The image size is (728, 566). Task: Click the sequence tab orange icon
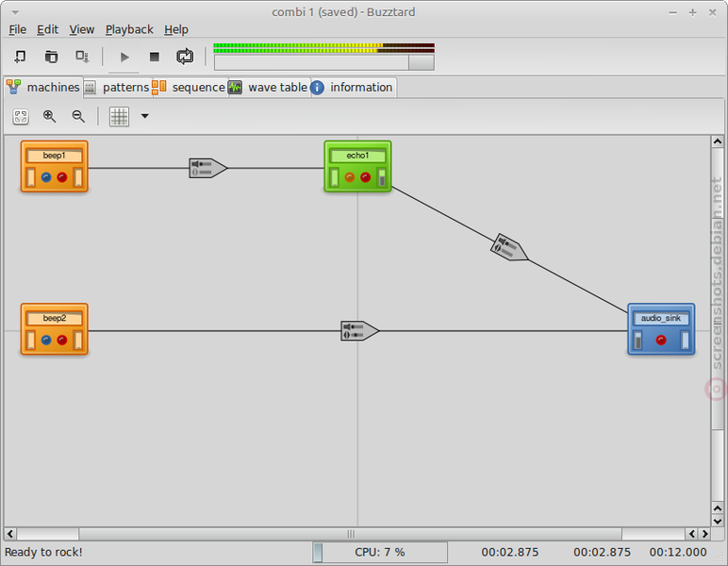tap(159, 87)
